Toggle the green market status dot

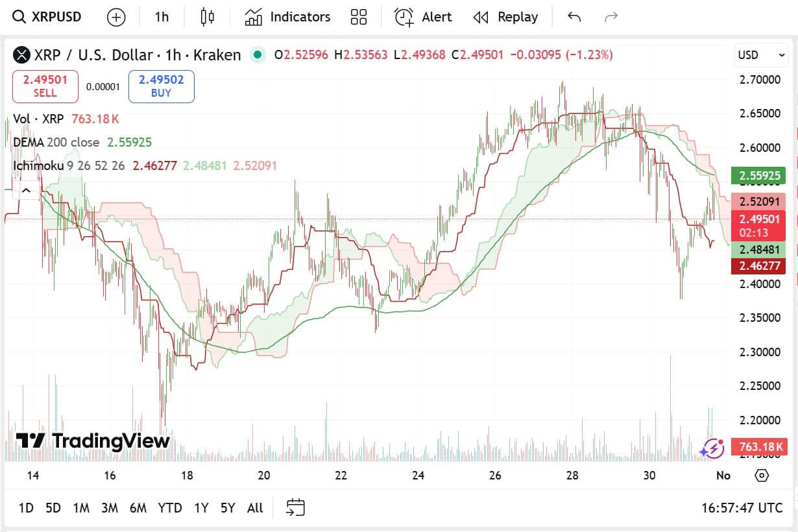(258, 55)
